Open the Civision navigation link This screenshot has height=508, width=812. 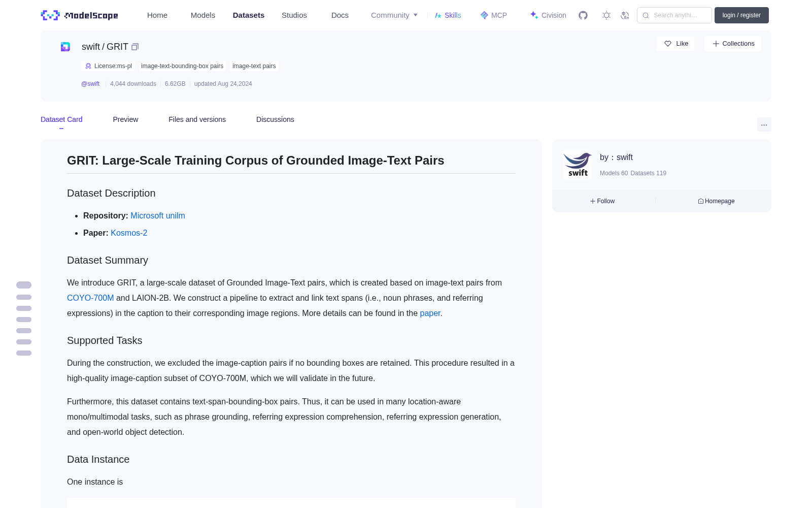pos(548,15)
